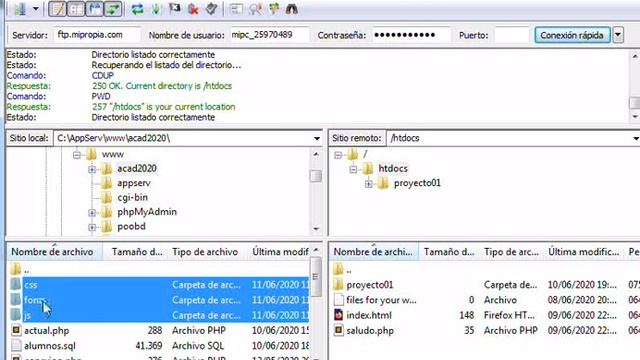Toggle message log display button
640x360 pixels.
pyautogui.click(x=57, y=9)
